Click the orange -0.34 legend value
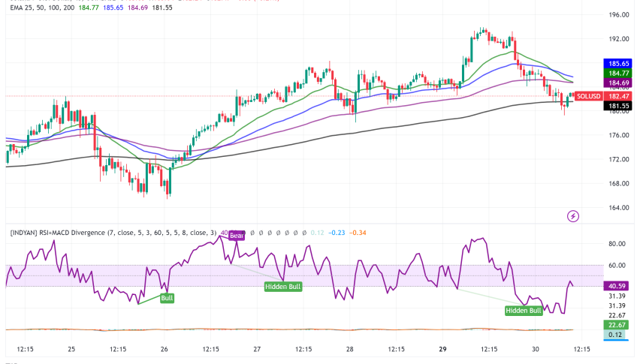Screen dimensions: 640x364 pyautogui.click(x=359, y=233)
